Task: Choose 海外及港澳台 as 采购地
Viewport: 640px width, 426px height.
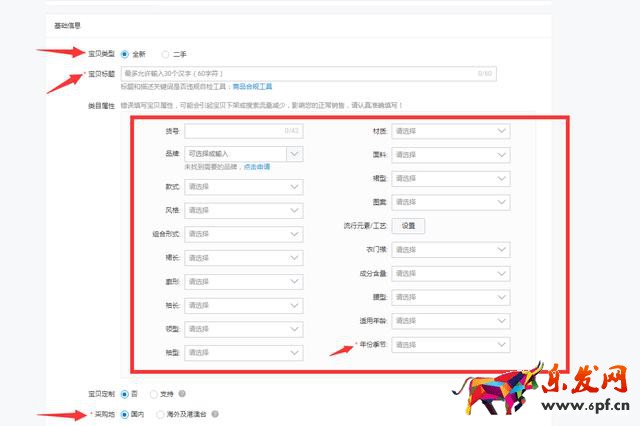Action: pos(161,414)
